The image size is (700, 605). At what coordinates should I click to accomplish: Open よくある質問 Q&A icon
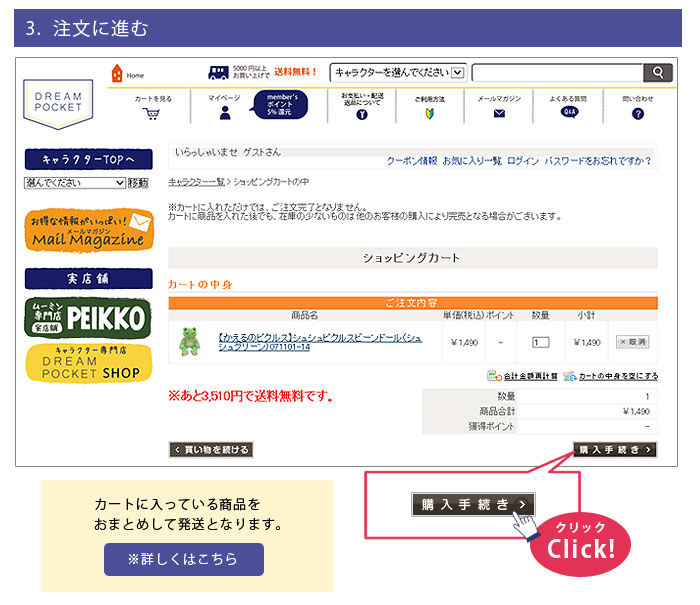569,113
